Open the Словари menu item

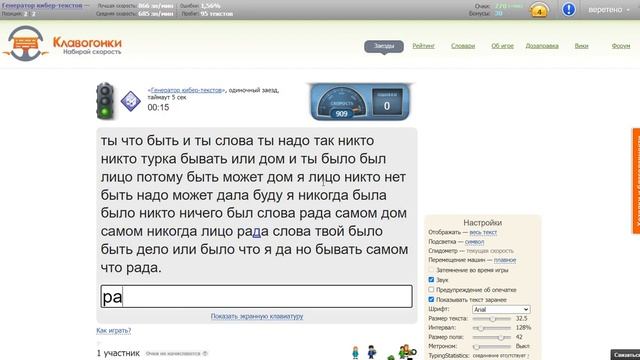pyautogui.click(x=463, y=46)
